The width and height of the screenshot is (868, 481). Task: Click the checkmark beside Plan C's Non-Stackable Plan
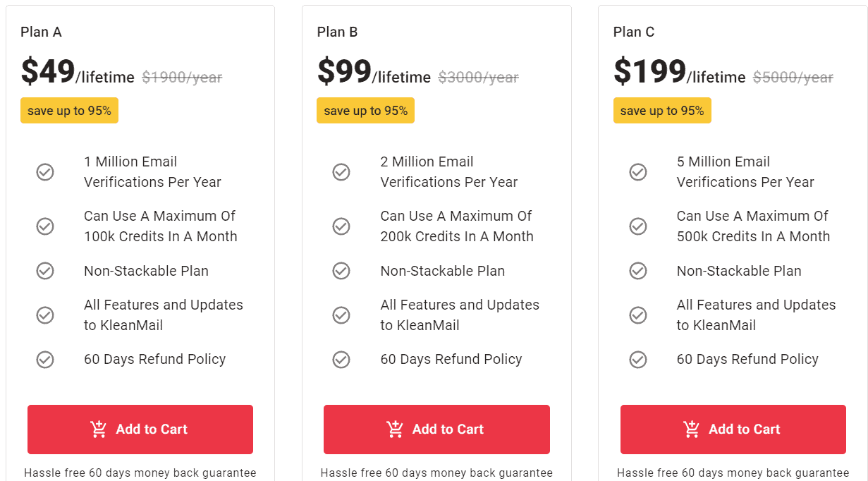[638, 271]
